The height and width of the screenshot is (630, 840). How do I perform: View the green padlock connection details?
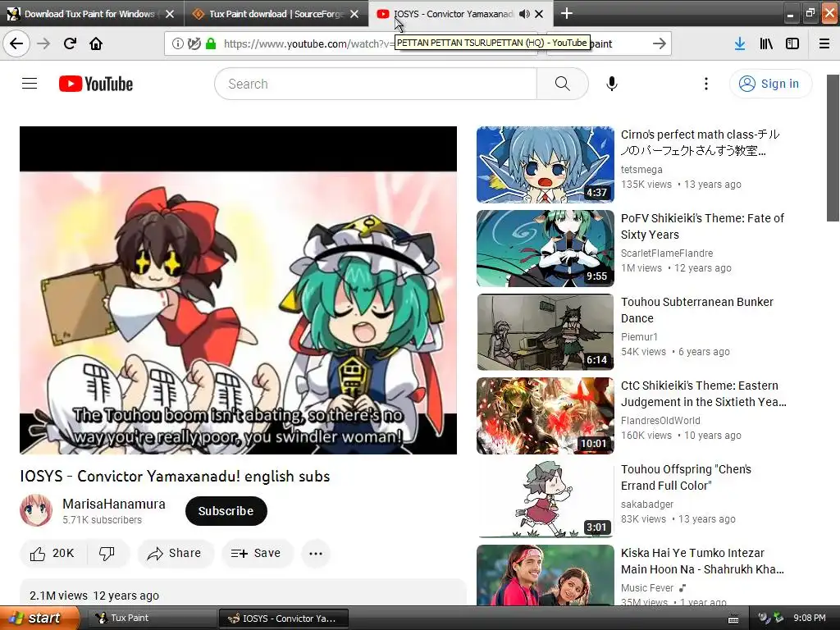coord(211,43)
